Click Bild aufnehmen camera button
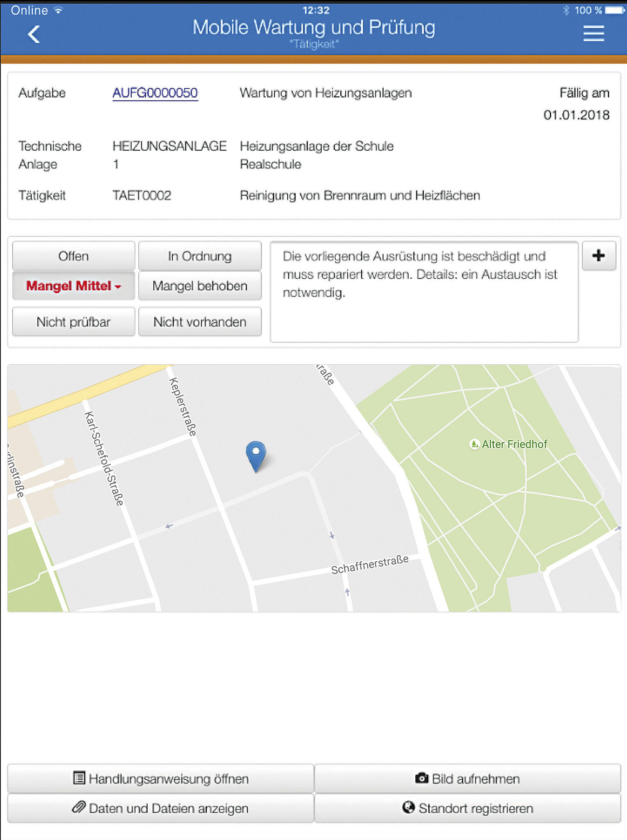 (467, 778)
